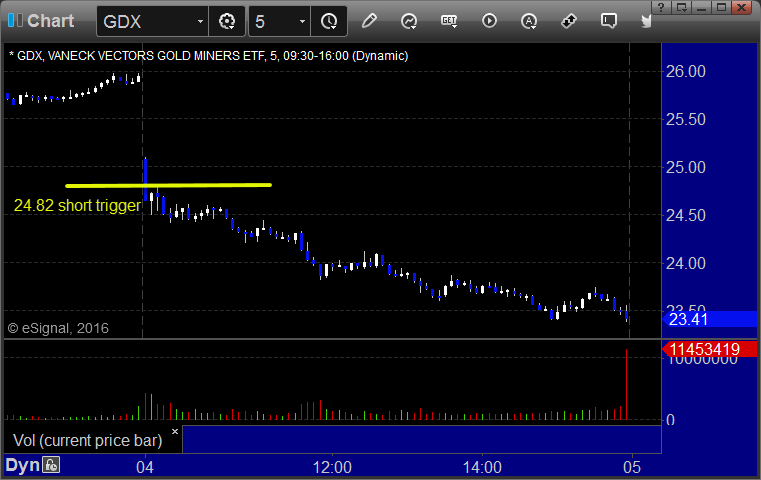The width and height of the screenshot is (761, 480).
Task: Click the 23.41 current price marker
Action: click(x=710, y=319)
